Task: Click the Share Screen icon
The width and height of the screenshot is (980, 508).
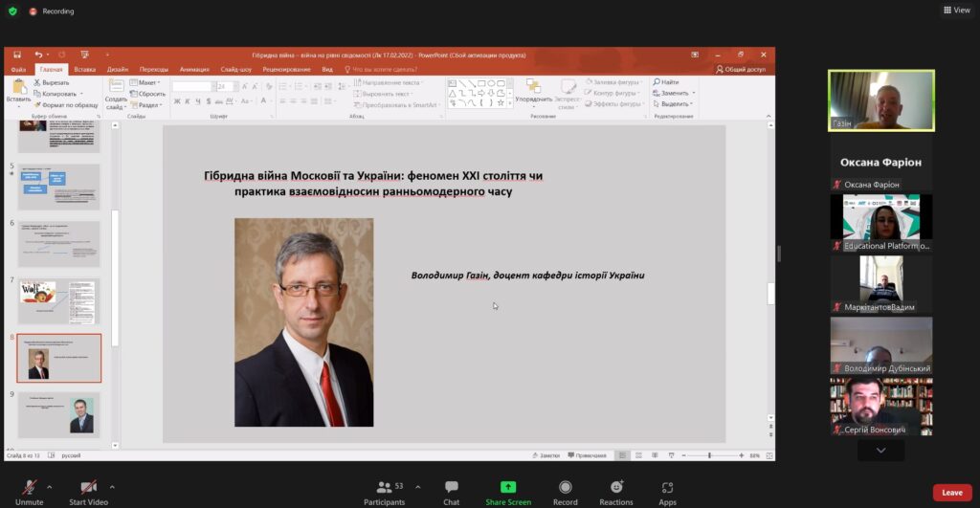Action: tap(507, 487)
